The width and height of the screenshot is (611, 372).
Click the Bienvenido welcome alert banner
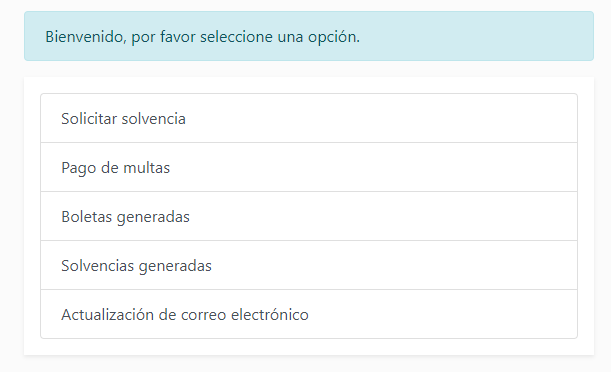click(309, 36)
